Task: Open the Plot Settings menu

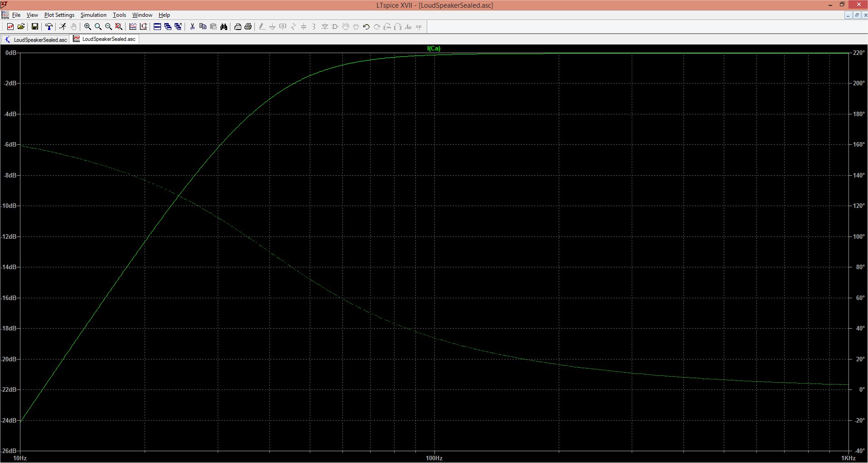Action: 59,15
